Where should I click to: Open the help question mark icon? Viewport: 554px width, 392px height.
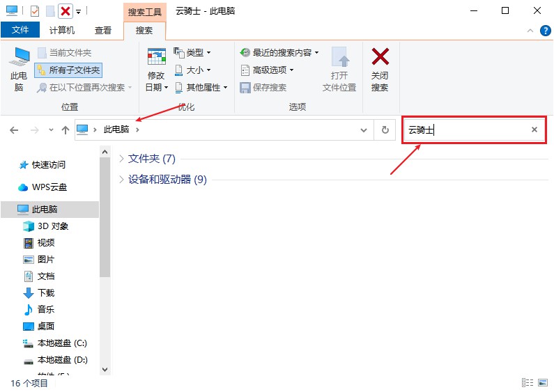pos(545,31)
